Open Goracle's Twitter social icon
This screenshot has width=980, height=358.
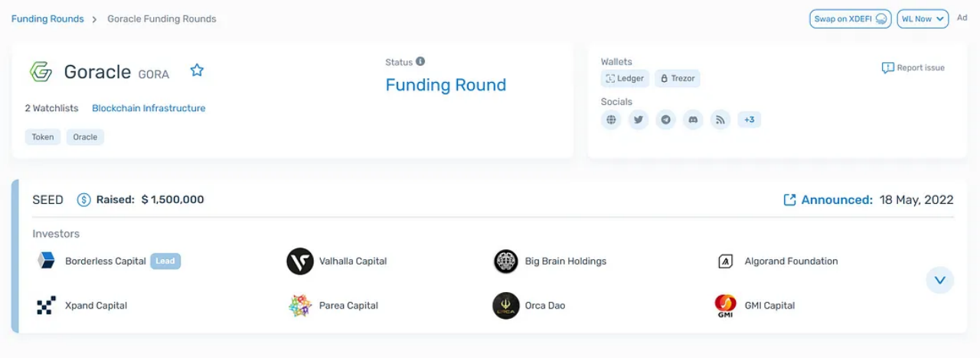pos(639,120)
